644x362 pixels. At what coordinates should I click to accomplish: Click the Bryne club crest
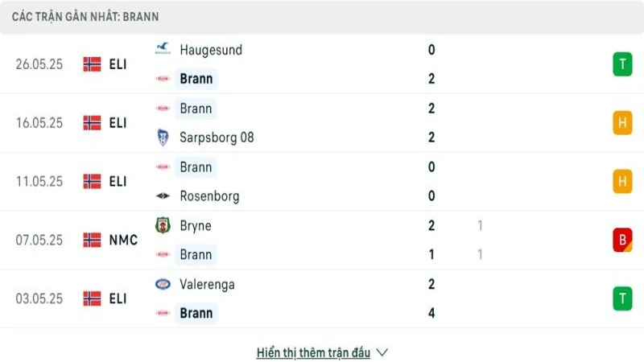(163, 225)
